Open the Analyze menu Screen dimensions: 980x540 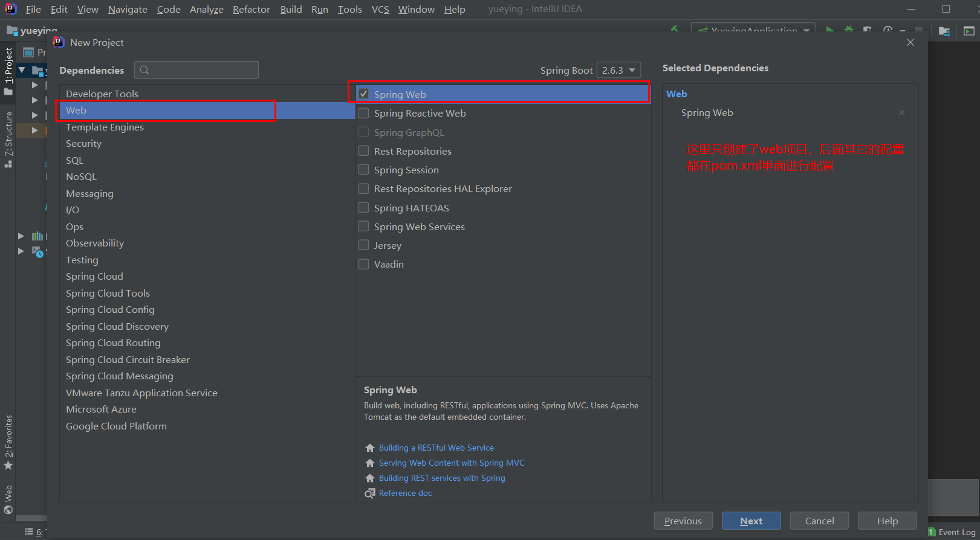pos(207,9)
